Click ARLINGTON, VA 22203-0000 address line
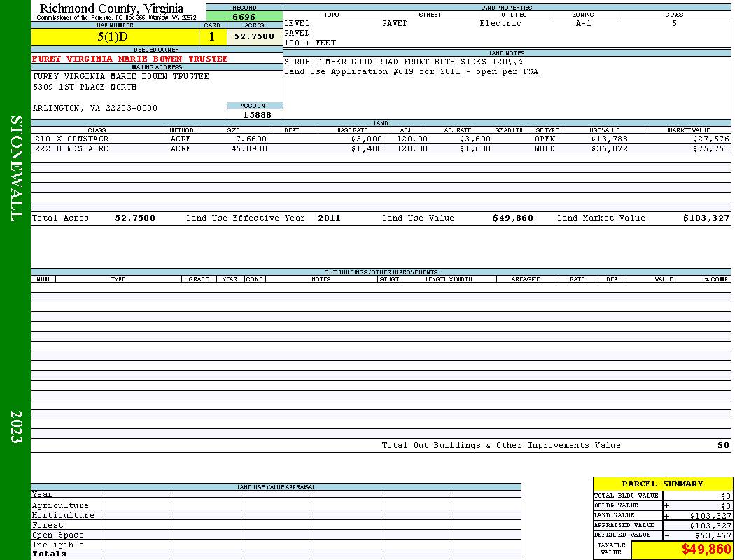 pos(95,108)
